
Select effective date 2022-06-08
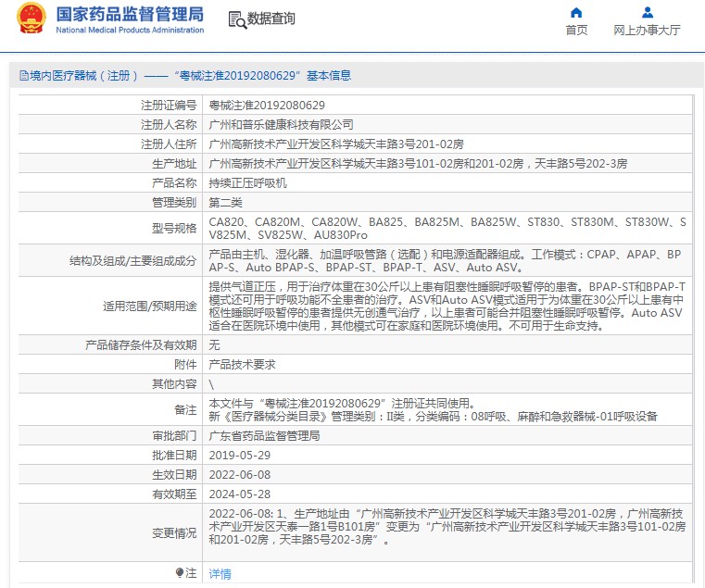[x=240, y=475]
